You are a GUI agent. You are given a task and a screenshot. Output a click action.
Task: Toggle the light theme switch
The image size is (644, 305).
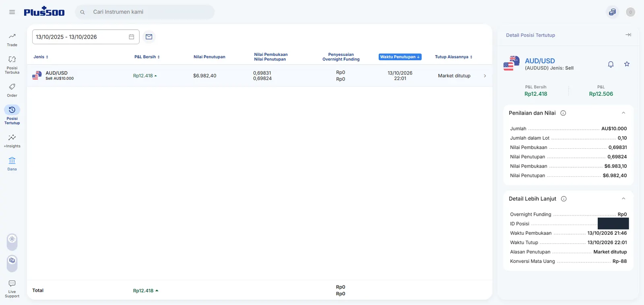point(12,242)
